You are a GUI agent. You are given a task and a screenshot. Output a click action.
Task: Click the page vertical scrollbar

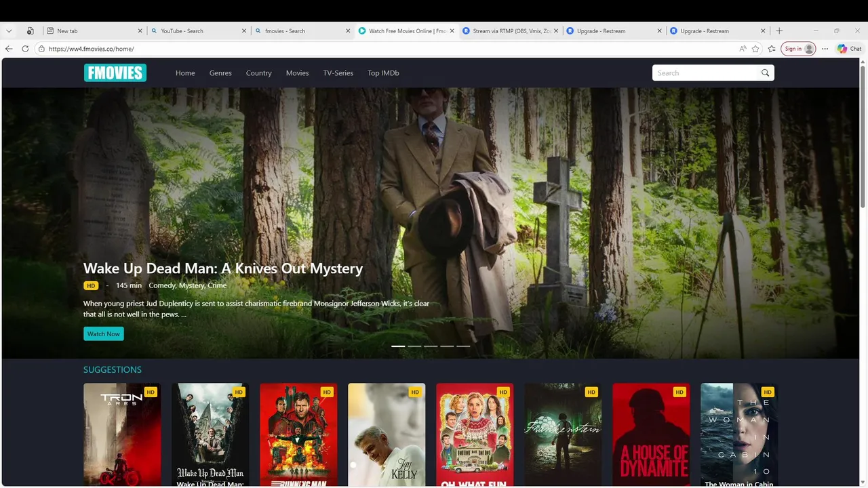click(x=863, y=136)
